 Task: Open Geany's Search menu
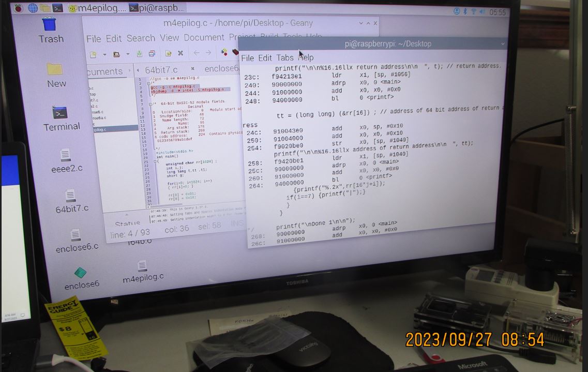tap(141, 38)
